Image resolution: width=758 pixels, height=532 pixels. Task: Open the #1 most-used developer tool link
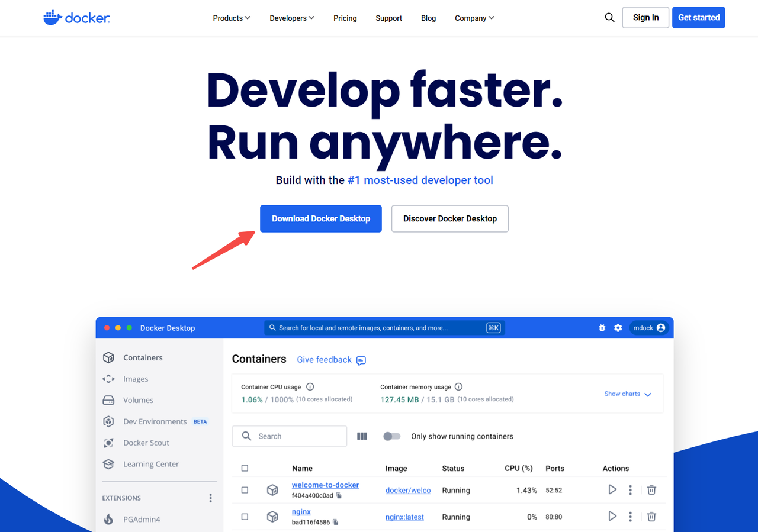click(x=420, y=180)
